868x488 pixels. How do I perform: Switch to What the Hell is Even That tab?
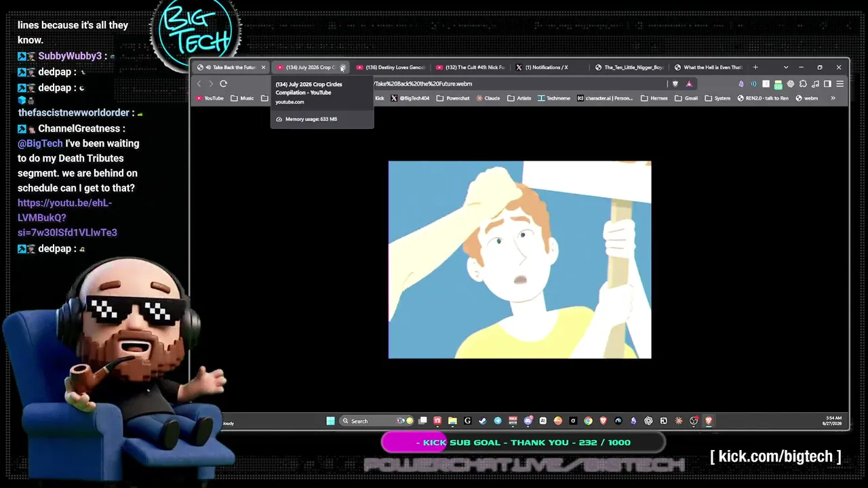(709, 67)
